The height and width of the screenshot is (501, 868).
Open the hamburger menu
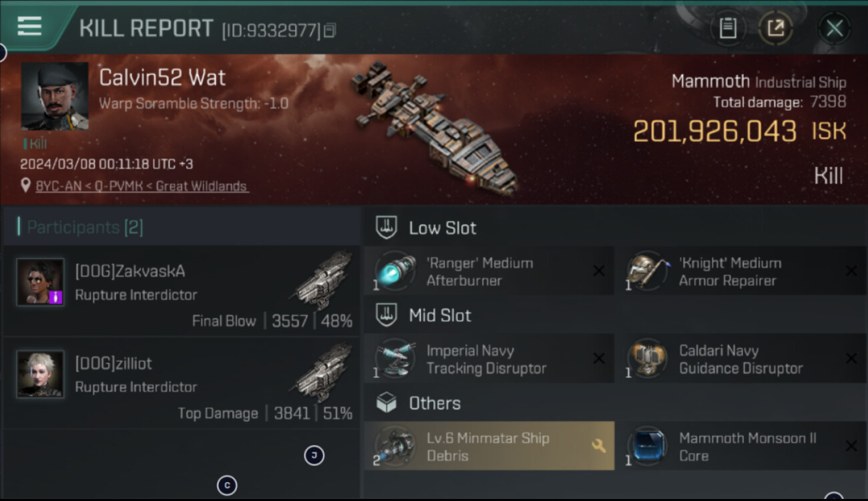point(29,27)
